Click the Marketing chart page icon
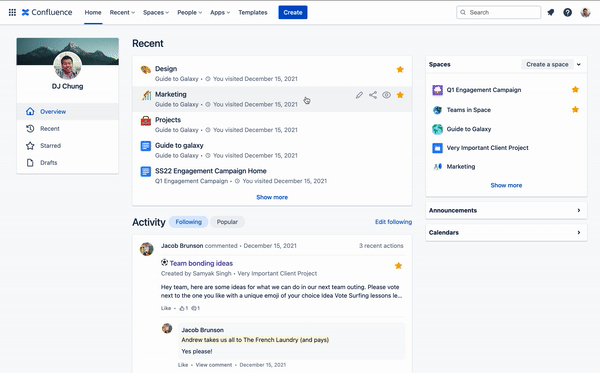This screenshot has width=600, height=373. (146, 95)
